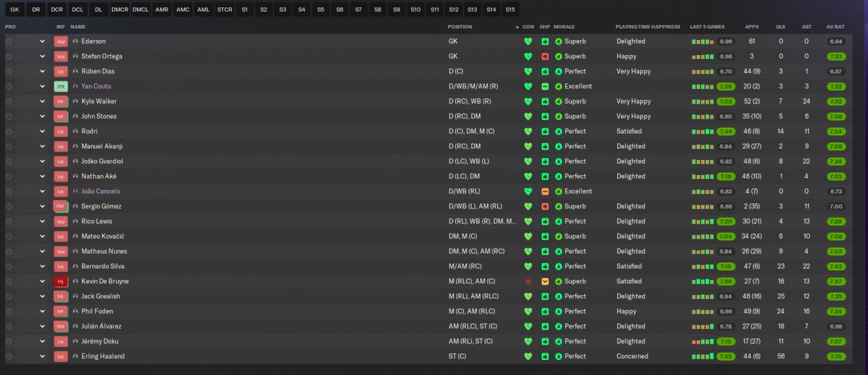Select the GK position tab
Image resolution: width=868 pixels, height=375 pixels.
tap(15, 10)
